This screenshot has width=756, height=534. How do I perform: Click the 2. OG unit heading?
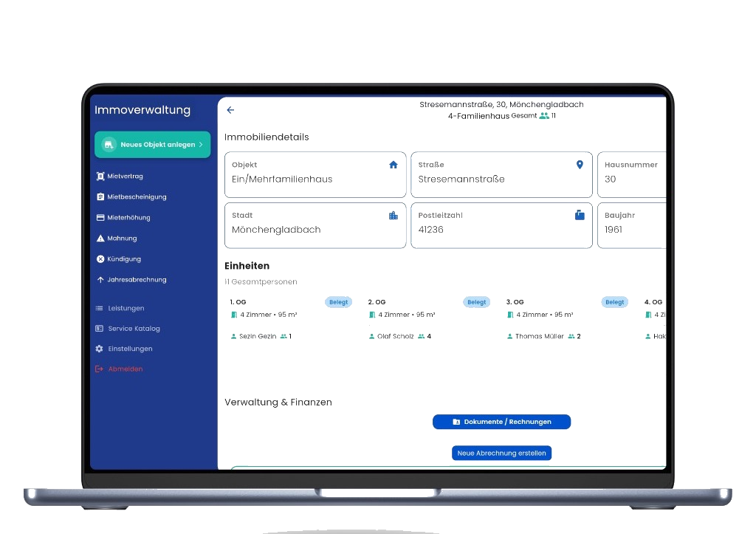click(377, 302)
